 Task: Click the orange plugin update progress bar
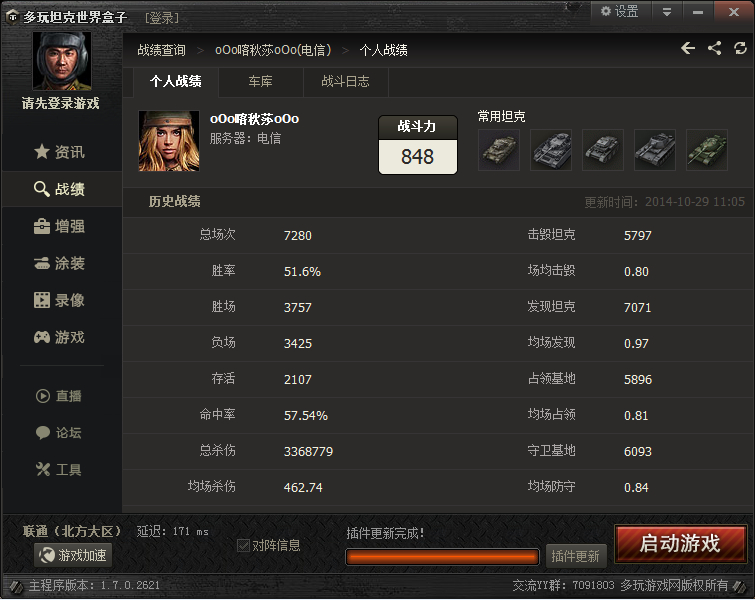[442, 557]
